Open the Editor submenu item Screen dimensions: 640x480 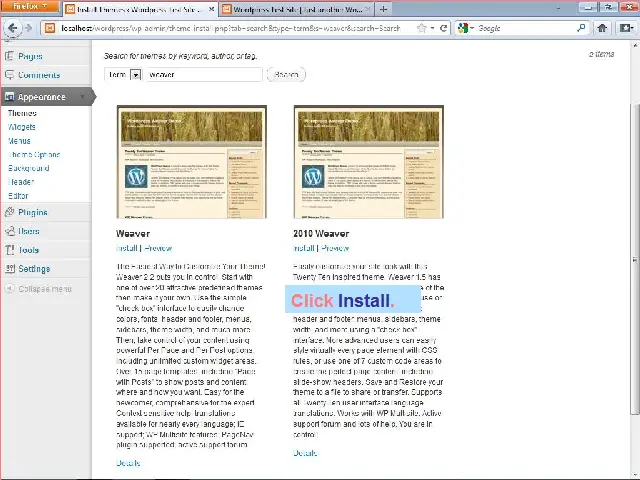coord(18,196)
